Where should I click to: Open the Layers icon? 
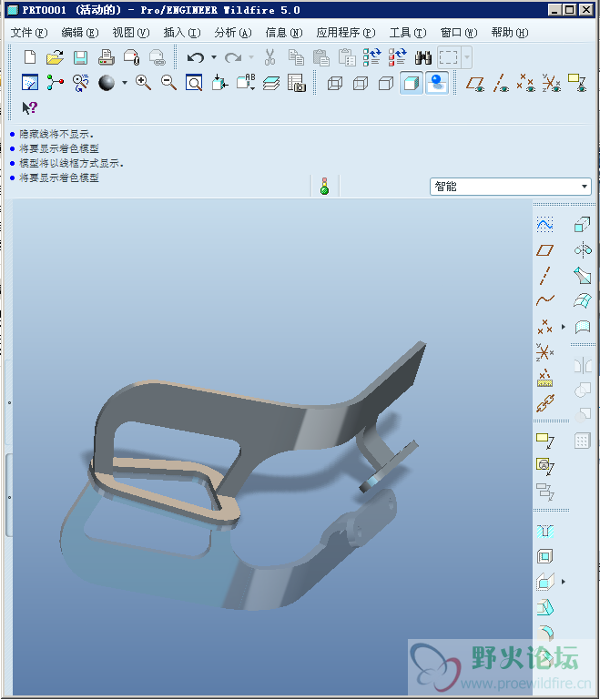pyautogui.click(x=271, y=83)
